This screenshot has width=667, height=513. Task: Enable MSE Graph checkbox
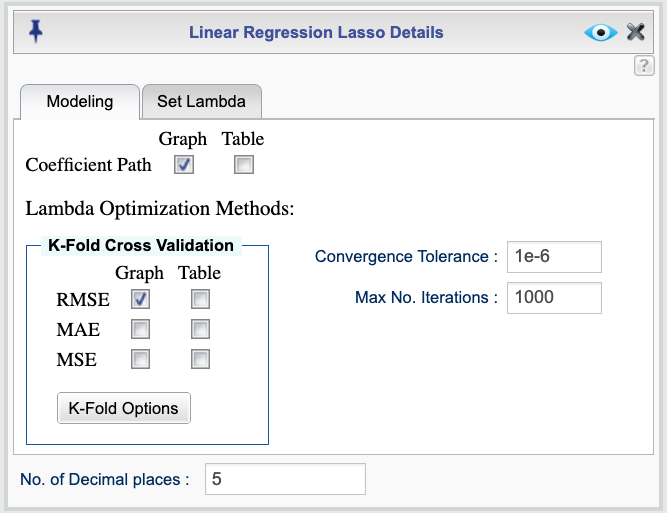pyautogui.click(x=140, y=359)
